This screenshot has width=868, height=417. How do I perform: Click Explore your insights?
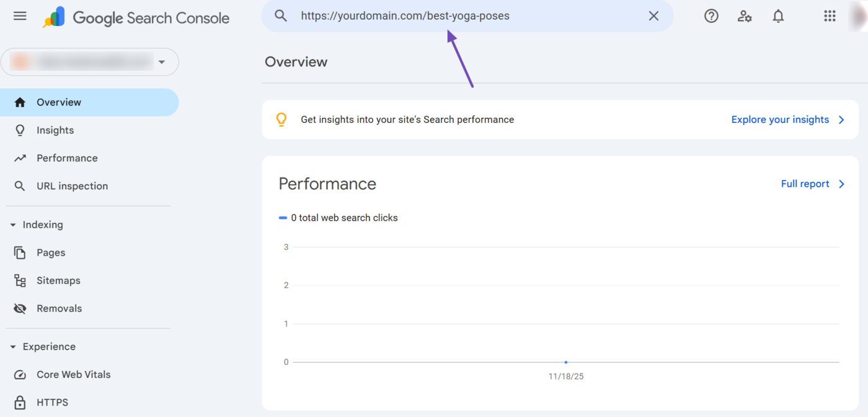point(780,119)
